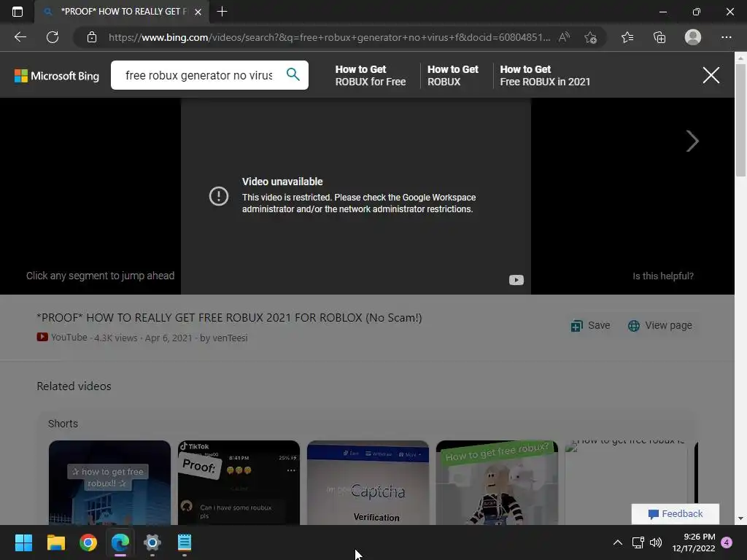
Task: Click the YouTube logo in the player
Action: (516, 280)
